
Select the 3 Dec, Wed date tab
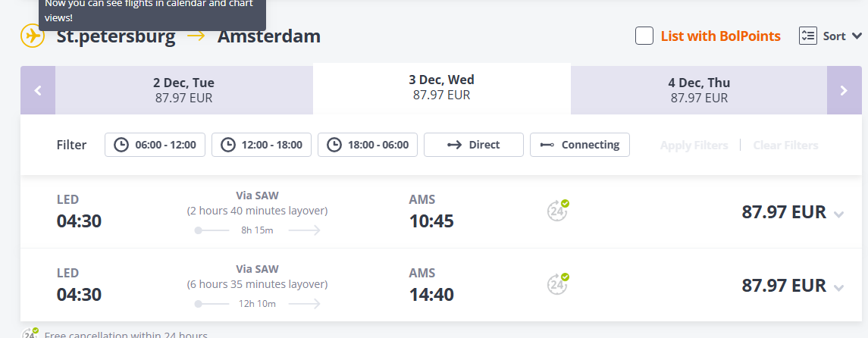coord(441,87)
